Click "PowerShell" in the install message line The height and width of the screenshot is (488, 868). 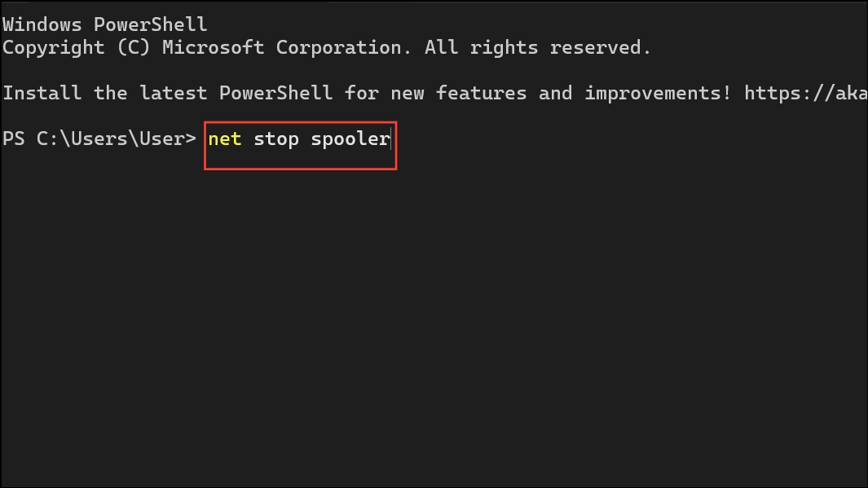click(x=276, y=93)
